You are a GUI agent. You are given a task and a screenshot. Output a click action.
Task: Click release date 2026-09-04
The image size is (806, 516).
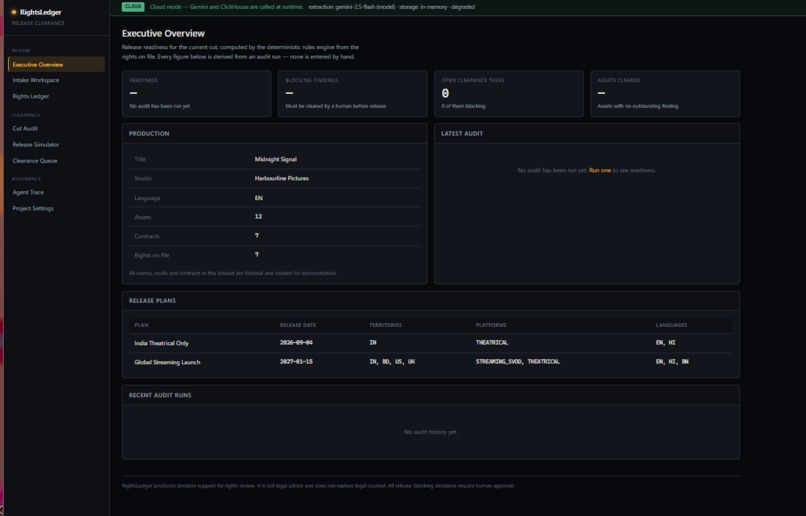[296, 342]
